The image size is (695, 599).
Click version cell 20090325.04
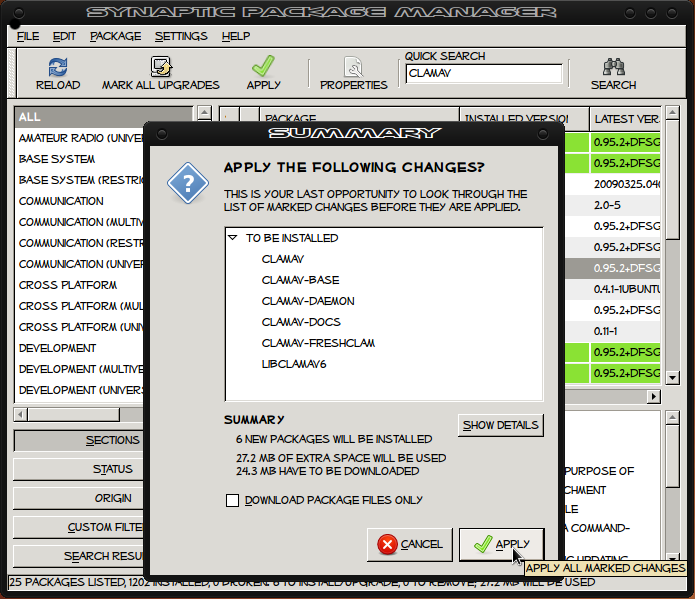[x=626, y=184]
